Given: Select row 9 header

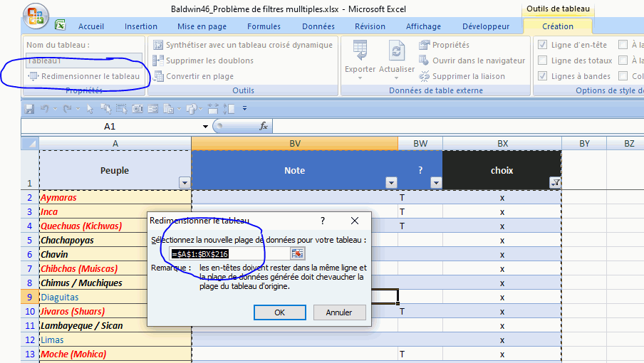Looking at the screenshot, I should click(x=30, y=297).
